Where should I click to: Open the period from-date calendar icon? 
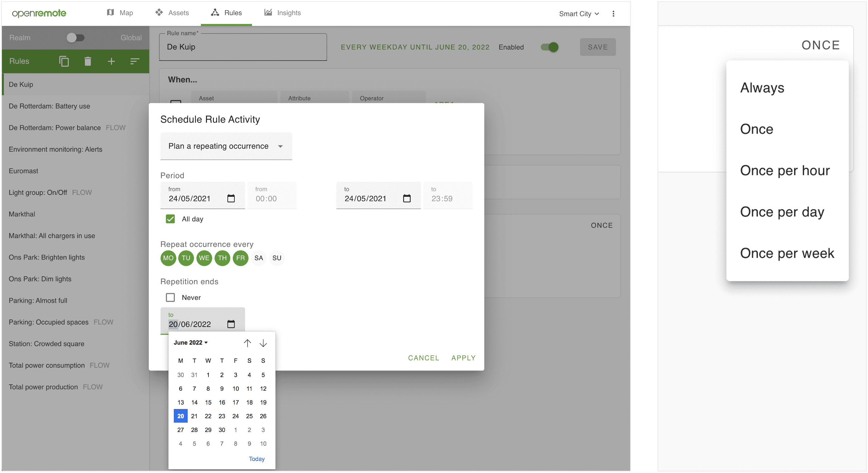pyautogui.click(x=231, y=198)
